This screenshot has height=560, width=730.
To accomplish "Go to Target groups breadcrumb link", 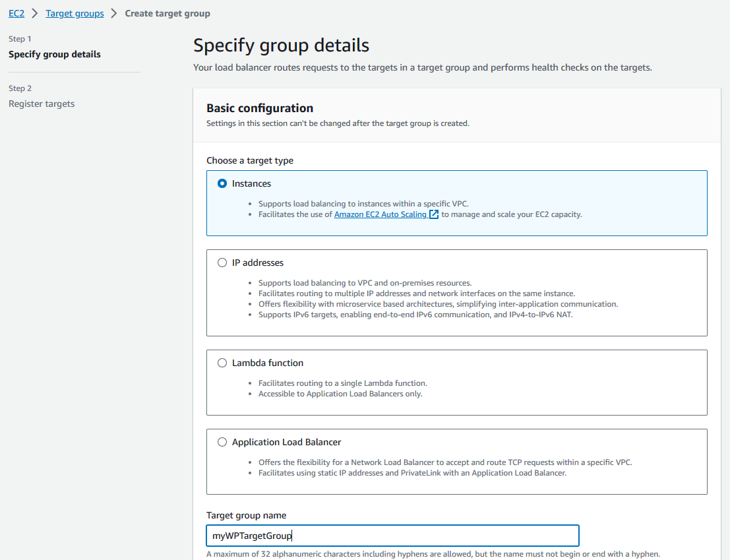I will coord(75,13).
